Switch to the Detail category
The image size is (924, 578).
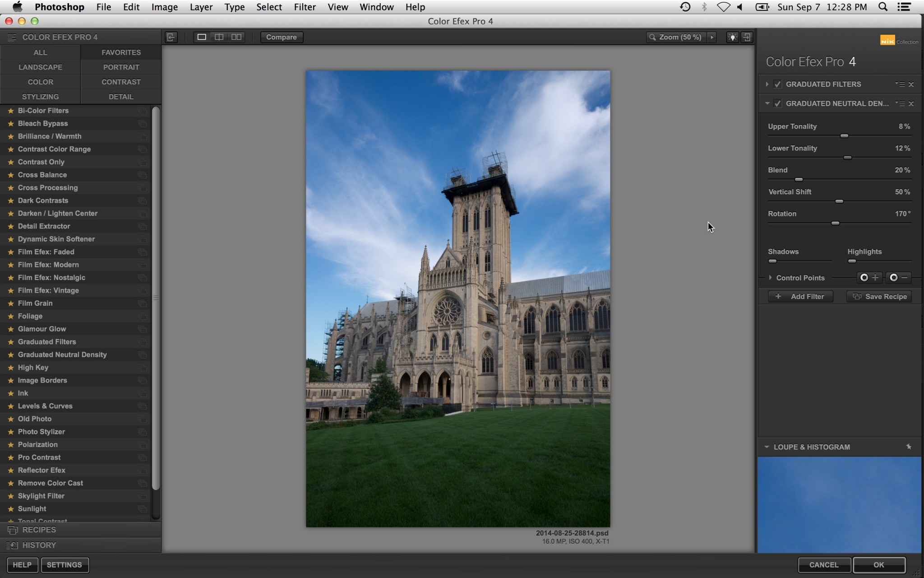pyautogui.click(x=121, y=97)
